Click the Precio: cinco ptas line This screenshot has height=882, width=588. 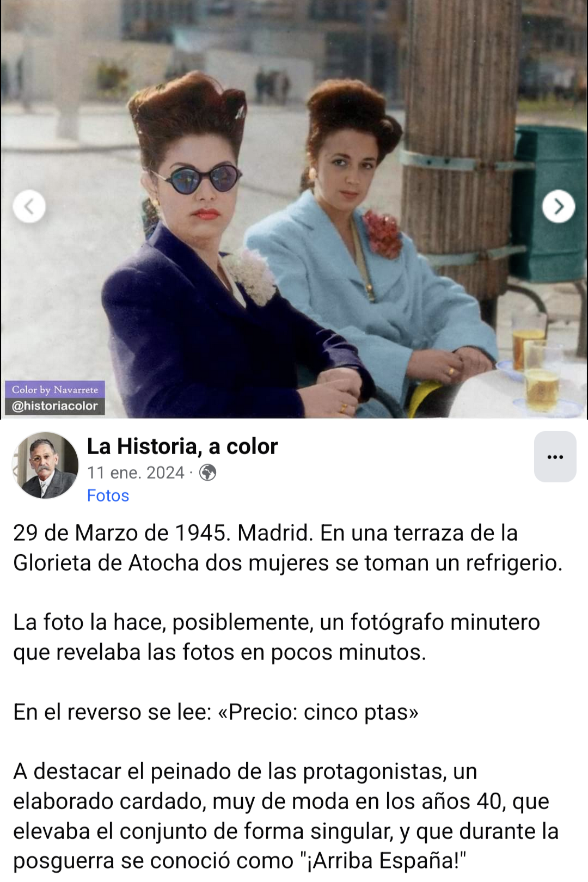tap(216, 712)
